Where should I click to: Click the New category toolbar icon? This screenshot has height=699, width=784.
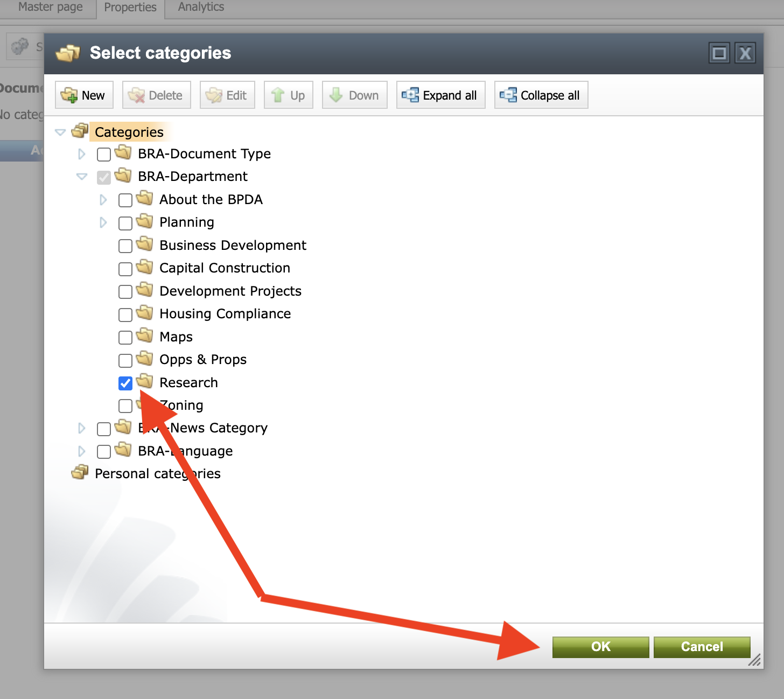tap(69, 95)
